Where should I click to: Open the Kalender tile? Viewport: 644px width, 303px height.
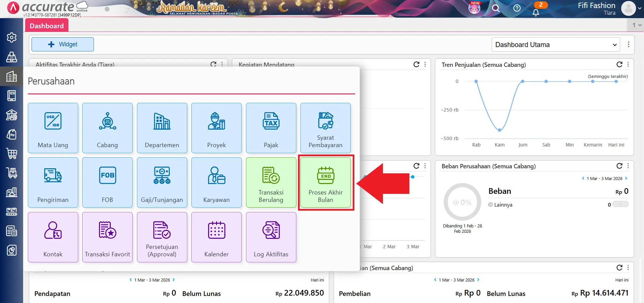coord(216,237)
